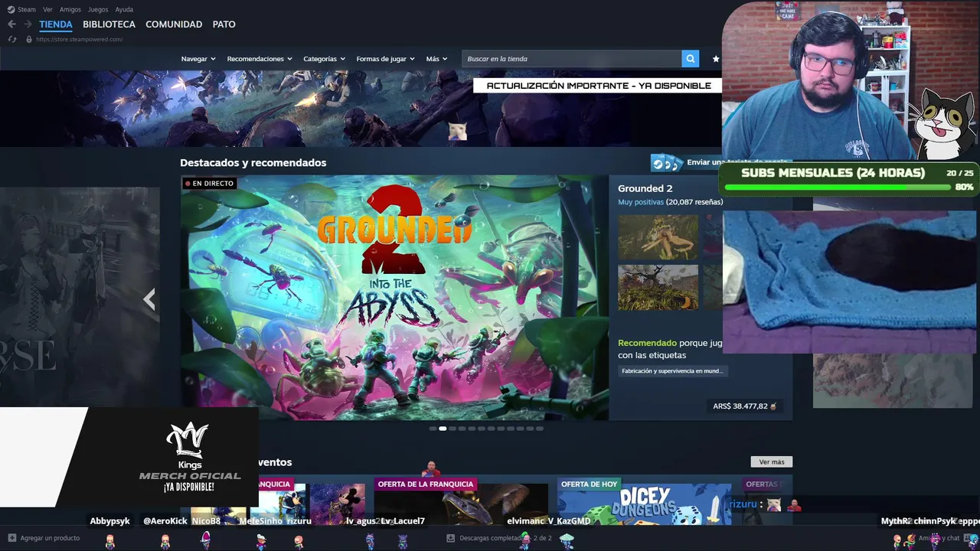Viewport: 980px width, 551px height.
Task: Switch to the BIBLIOTECA tab
Action: pyautogui.click(x=109, y=24)
